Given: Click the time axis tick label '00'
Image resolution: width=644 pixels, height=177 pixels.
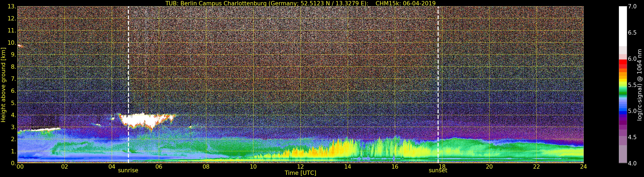Looking at the screenshot, I should coord(20,167).
